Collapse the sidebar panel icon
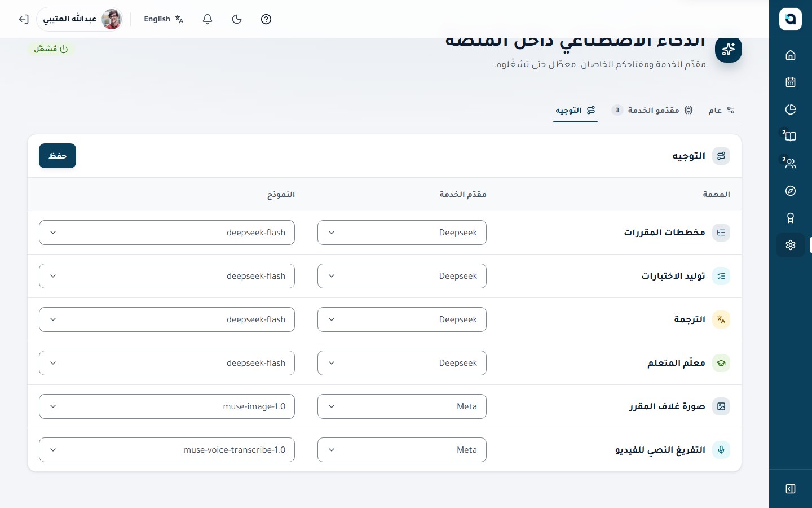 click(790, 489)
